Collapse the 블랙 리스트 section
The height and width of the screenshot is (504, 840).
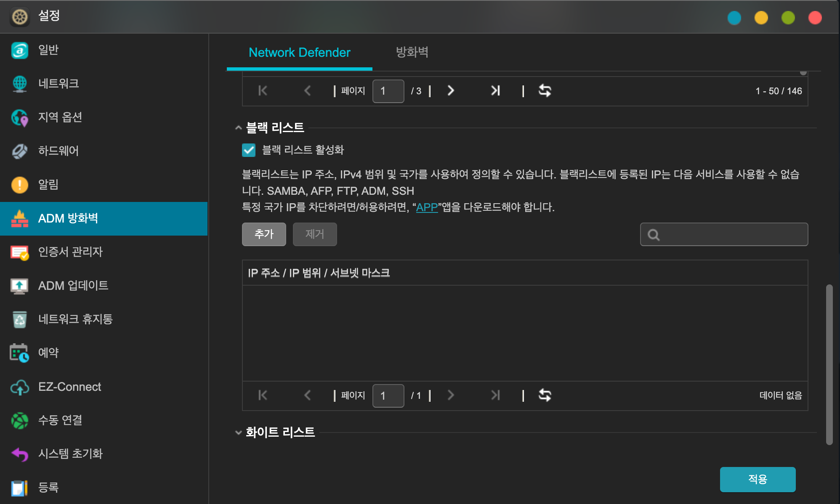pos(239,127)
